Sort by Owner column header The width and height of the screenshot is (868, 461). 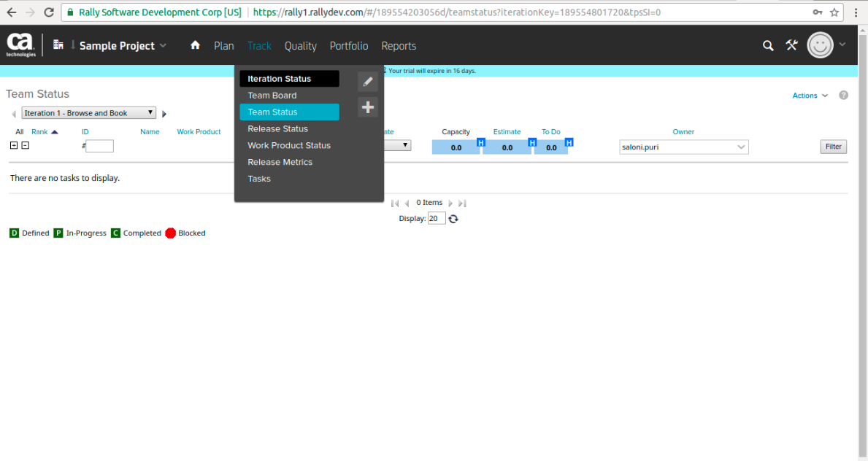[683, 132]
